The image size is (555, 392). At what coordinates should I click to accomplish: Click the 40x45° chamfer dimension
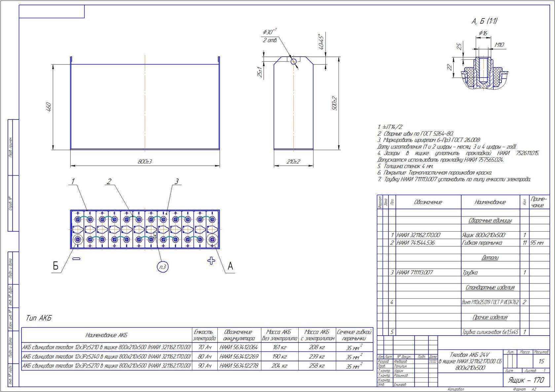321,42
